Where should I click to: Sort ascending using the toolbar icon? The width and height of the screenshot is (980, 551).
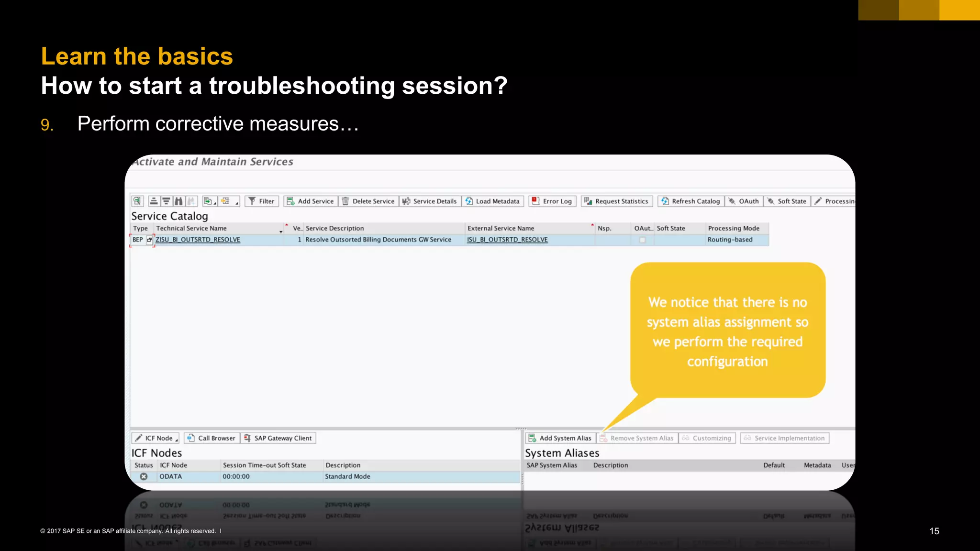point(154,201)
